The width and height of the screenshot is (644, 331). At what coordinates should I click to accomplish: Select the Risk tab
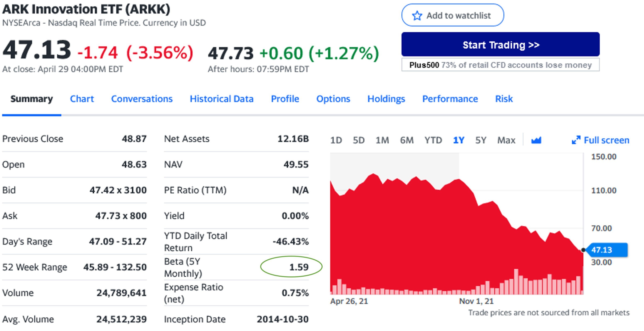click(504, 99)
